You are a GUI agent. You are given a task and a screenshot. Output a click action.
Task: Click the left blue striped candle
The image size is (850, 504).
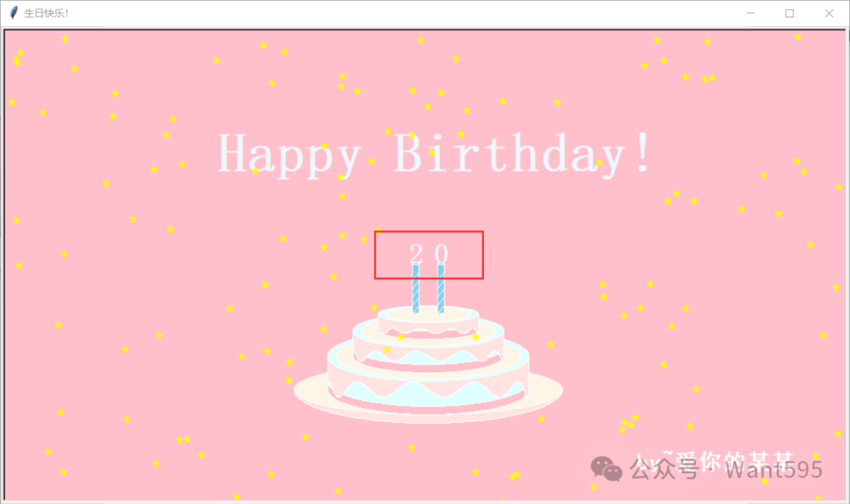(x=416, y=289)
